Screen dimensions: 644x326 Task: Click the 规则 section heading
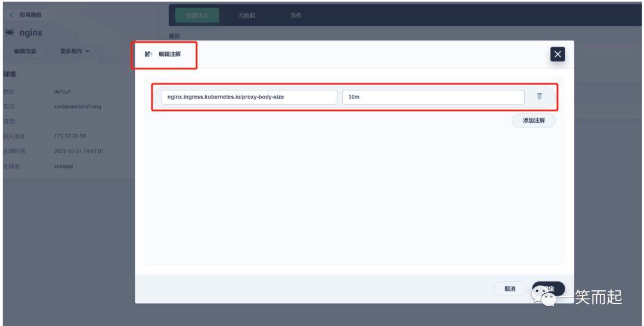174,36
